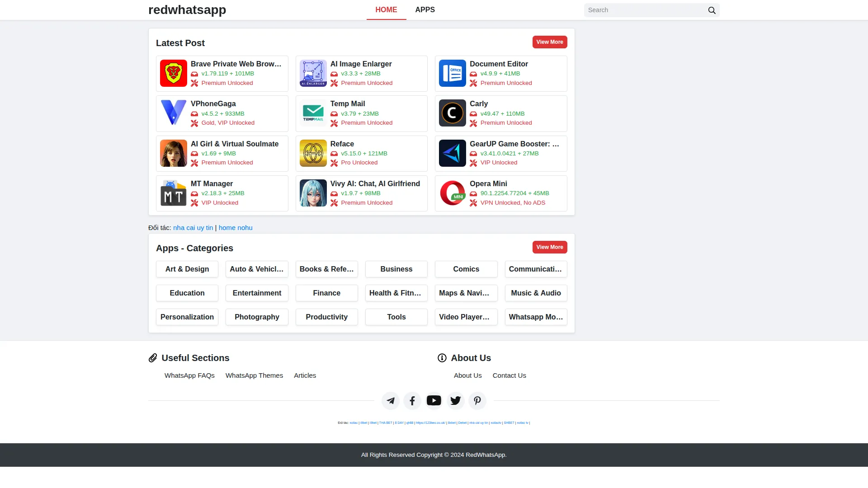Viewport: 868px width, 488px height.
Task: Open the YouTube social icon
Action: [434, 401]
